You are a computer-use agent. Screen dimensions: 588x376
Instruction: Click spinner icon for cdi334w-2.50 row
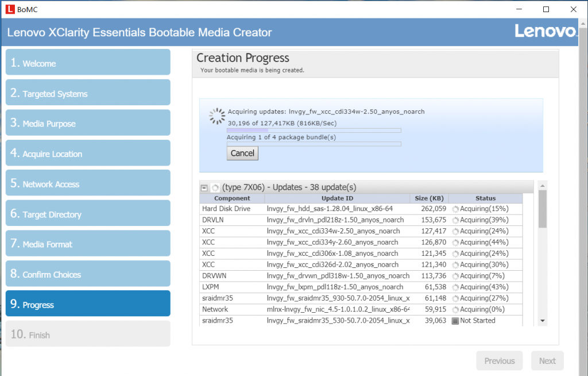455,231
